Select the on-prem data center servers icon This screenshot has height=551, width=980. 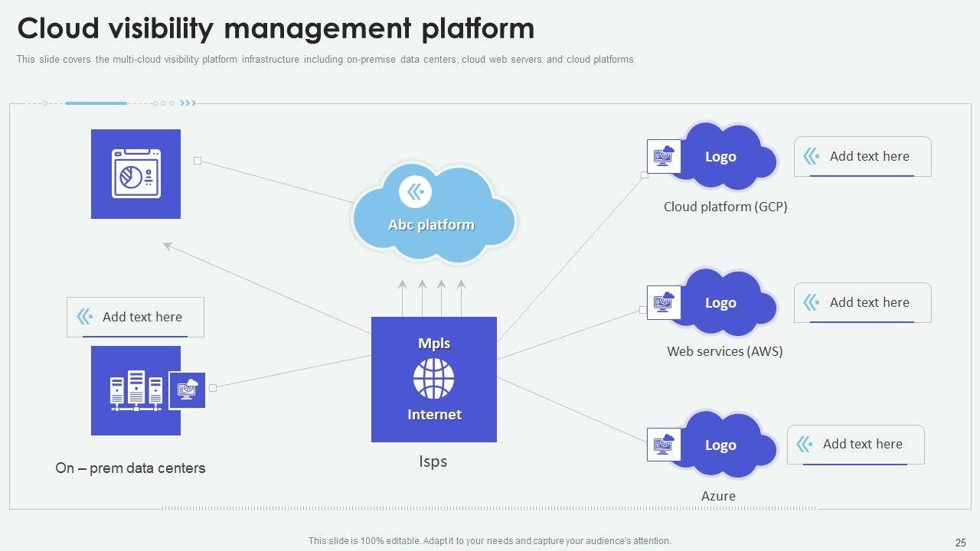[x=136, y=391]
